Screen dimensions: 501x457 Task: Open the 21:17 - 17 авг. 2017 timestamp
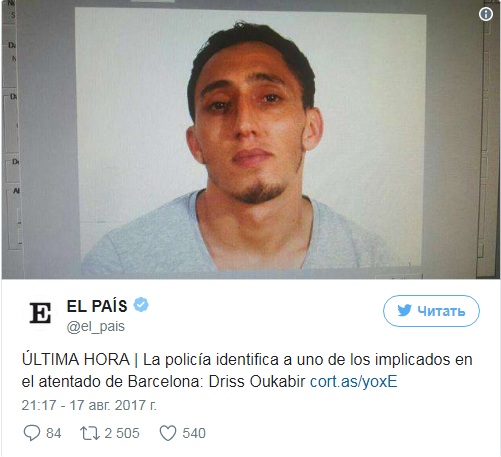click(89, 405)
